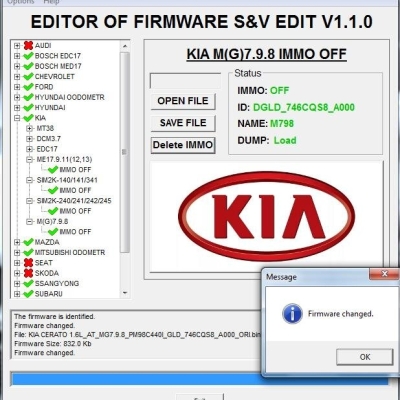This screenshot has height=400, width=400.
Task: Click the red cross icon beside SKODA
Action: 29,273
